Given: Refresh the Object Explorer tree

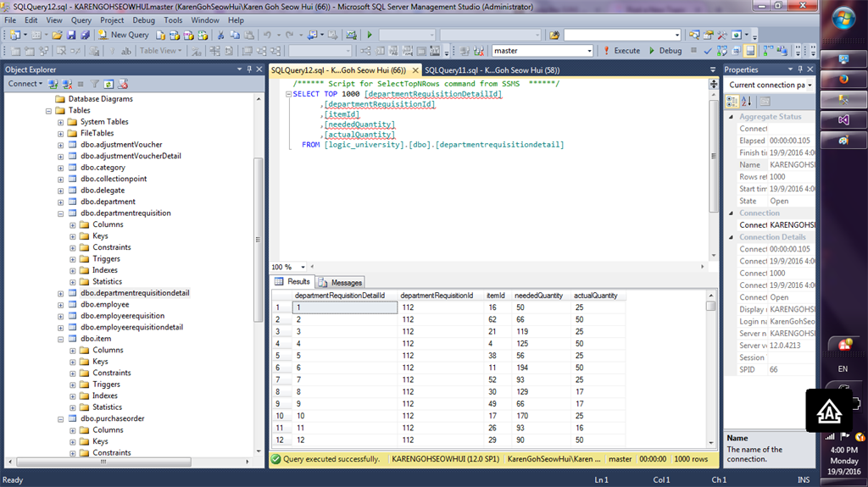Looking at the screenshot, I should 108,84.
